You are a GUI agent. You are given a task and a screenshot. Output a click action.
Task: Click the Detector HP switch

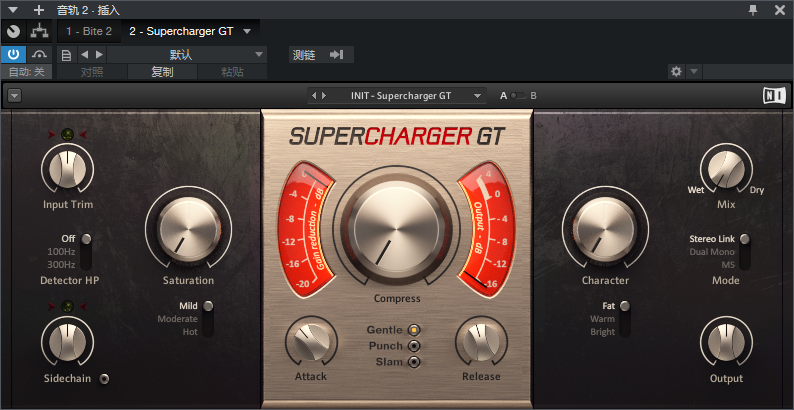coord(86,251)
